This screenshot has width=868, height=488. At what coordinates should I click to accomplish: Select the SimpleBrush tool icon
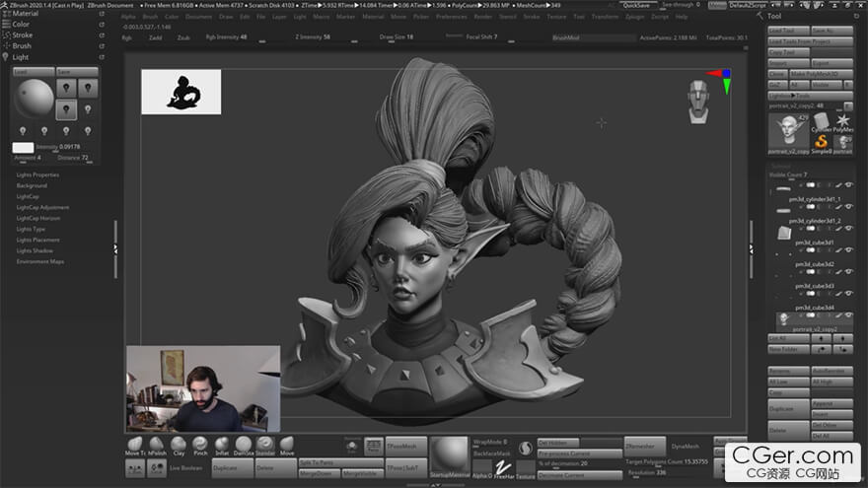822,143
